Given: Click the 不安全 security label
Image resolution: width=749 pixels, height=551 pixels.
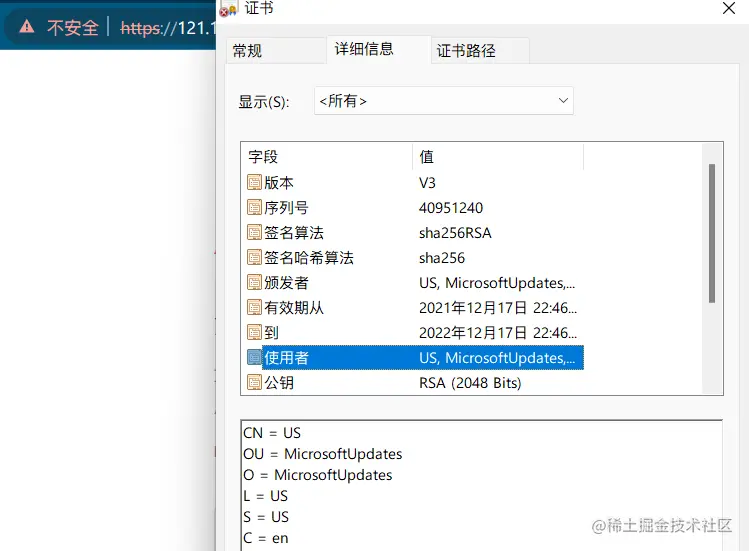Looking at the screenshot, I should pos(73,28).
